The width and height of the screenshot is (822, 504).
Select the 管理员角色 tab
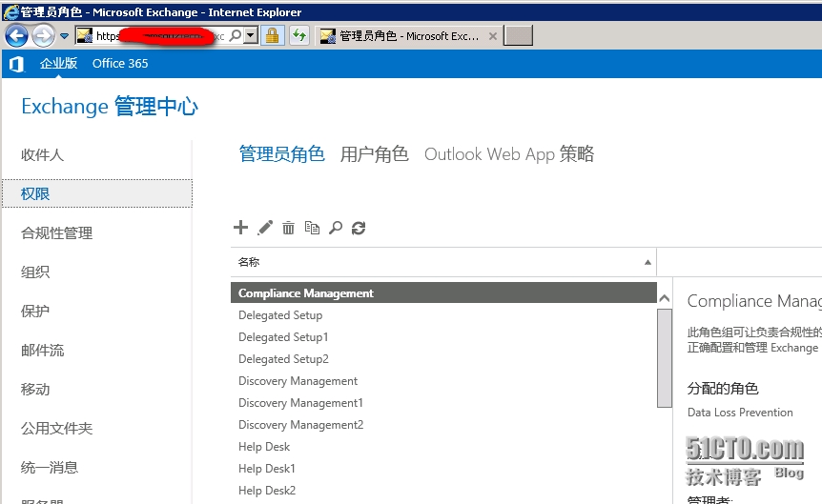tap(281, 154)
